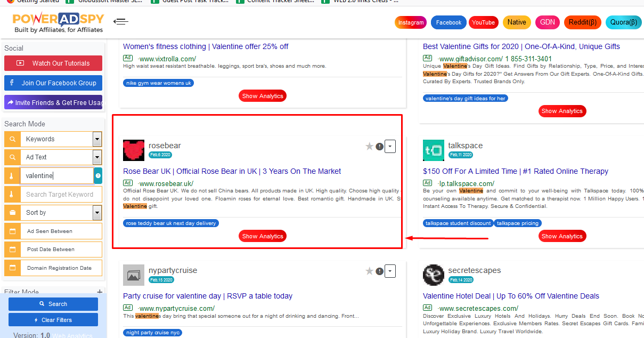Collapse sidebar with the hamburger arrow icon
This screenshot has width=644, height=338.
point(121,22)
